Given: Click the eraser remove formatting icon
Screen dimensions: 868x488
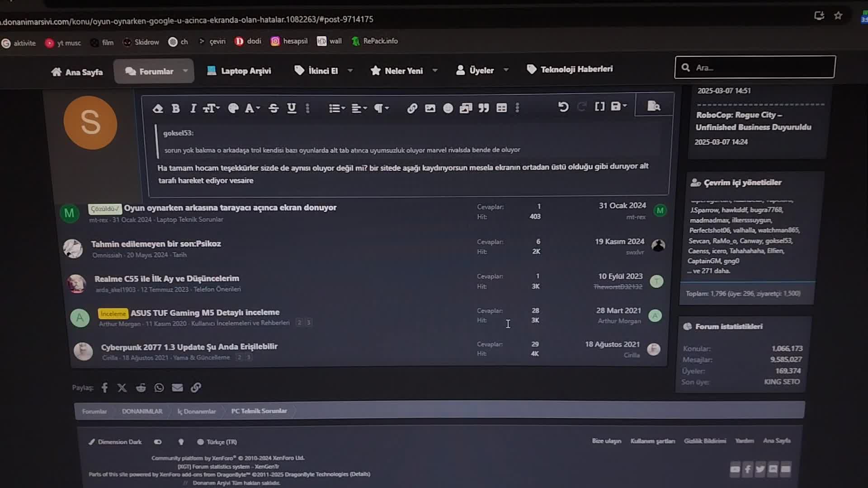Looking at the screenshot, I should (157, 108).
